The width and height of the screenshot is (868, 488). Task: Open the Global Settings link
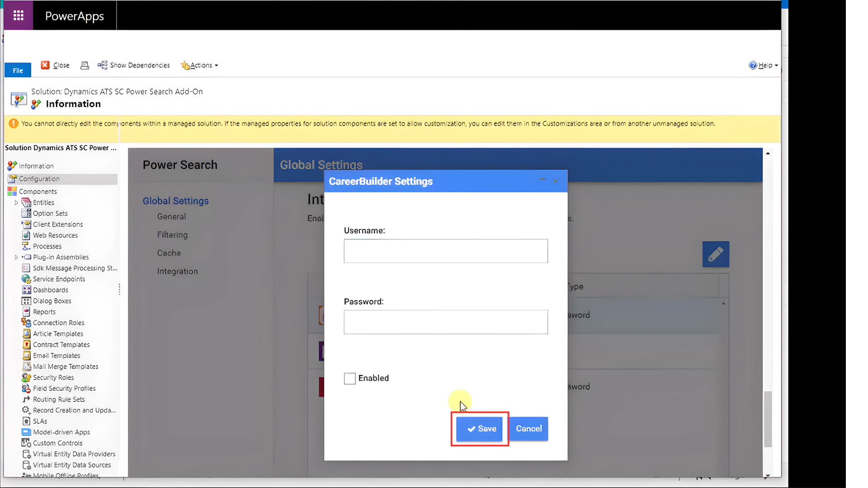(175, 201)
